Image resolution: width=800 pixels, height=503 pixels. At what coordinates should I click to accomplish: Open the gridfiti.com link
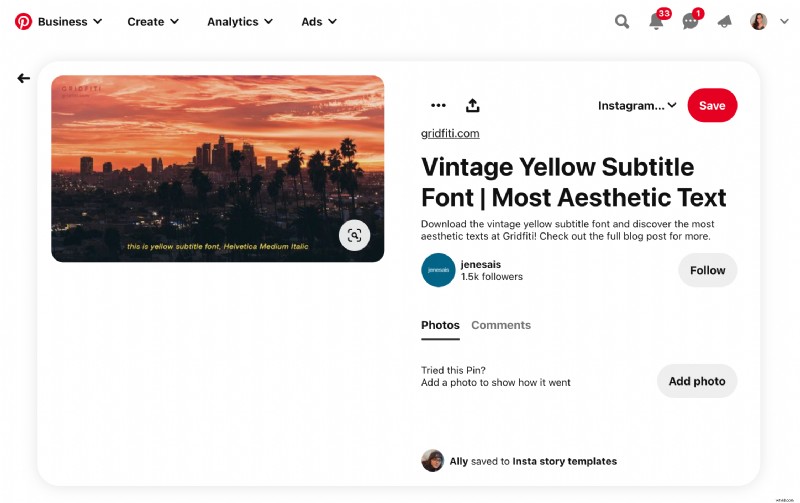(x=450, y=133)
